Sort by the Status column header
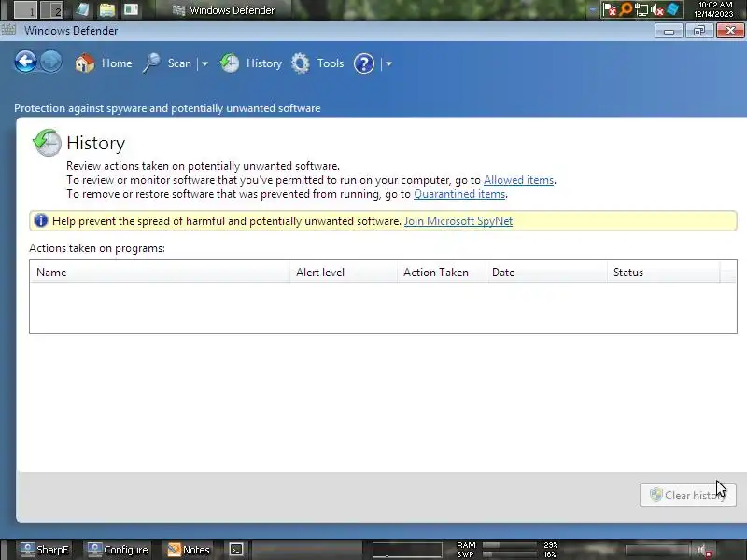Viewport: 747px width, 560px height. click(664, 273)
